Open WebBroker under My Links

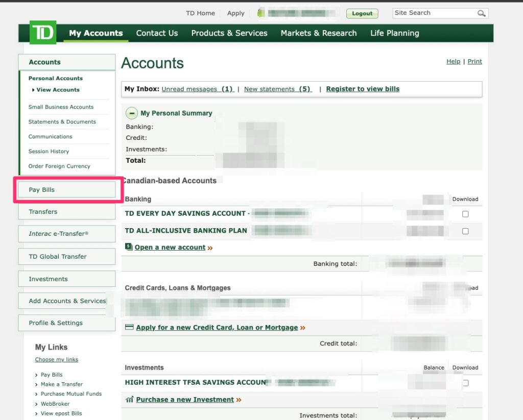click(55, 404)
